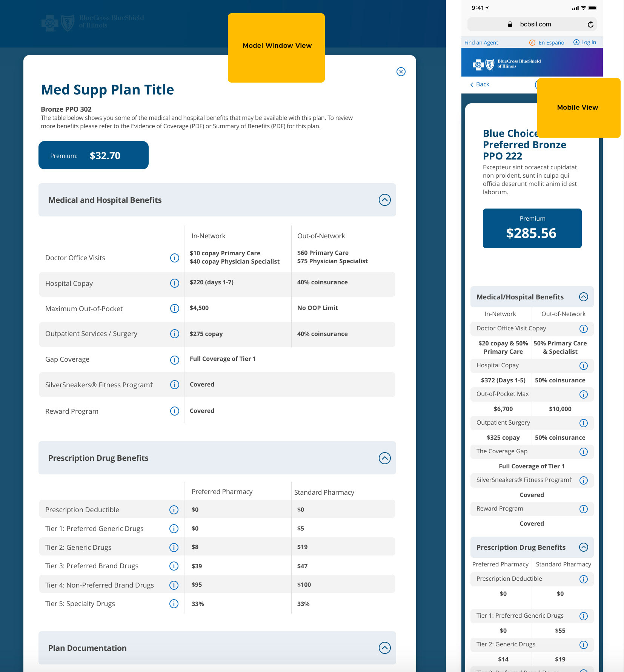The height and width of the screenshot is (672, 624).
Task: Click the '$10,000' out-of-network value on mobile
Action: tap(560, 409)
